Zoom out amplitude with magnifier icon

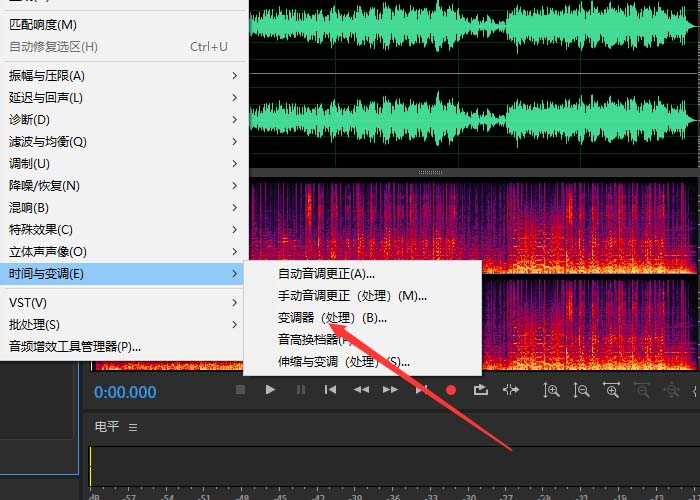(x=581, y=390)
